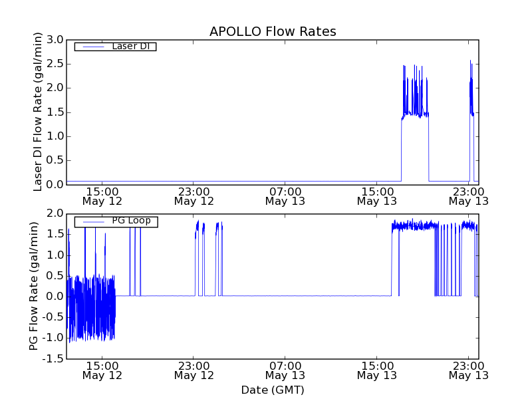Click the 3.0 tick on the top chart
This screenshot has height=399, width=532.
click(56, 40)
